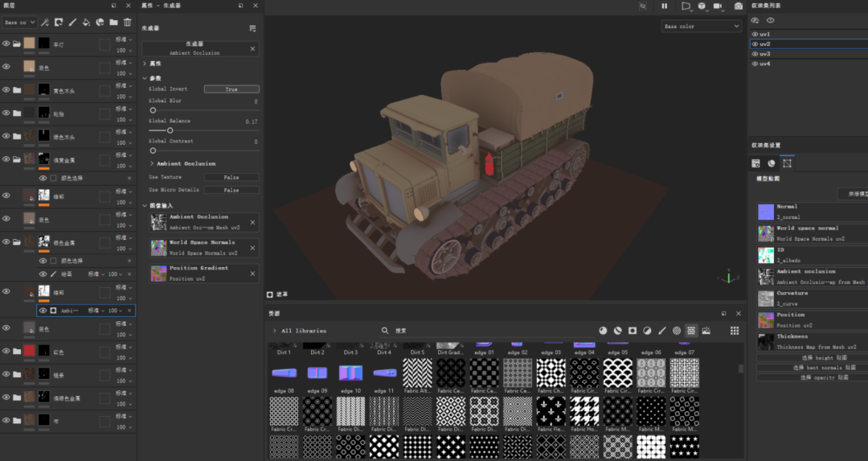This screenshot has width=868, height=461.
Task: Filter assets by textures grid icon
Action: (x=691, y=331)
